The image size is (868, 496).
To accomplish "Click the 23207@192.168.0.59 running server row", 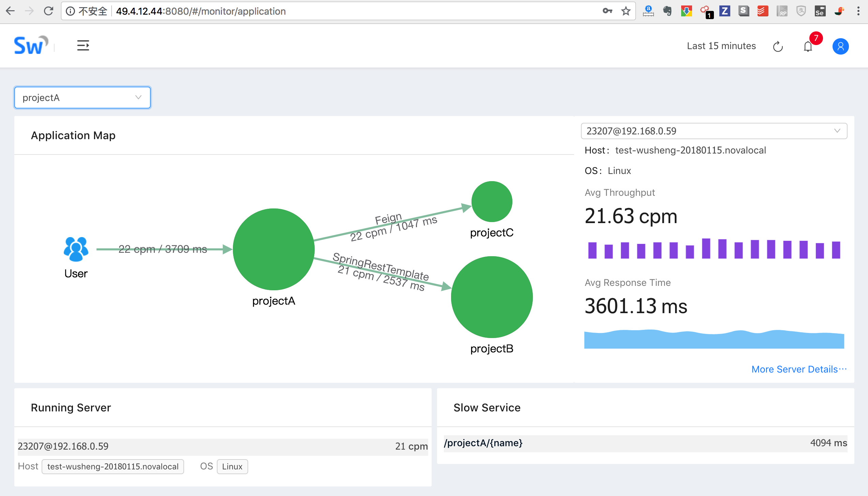I will click(x=222, y=446).
